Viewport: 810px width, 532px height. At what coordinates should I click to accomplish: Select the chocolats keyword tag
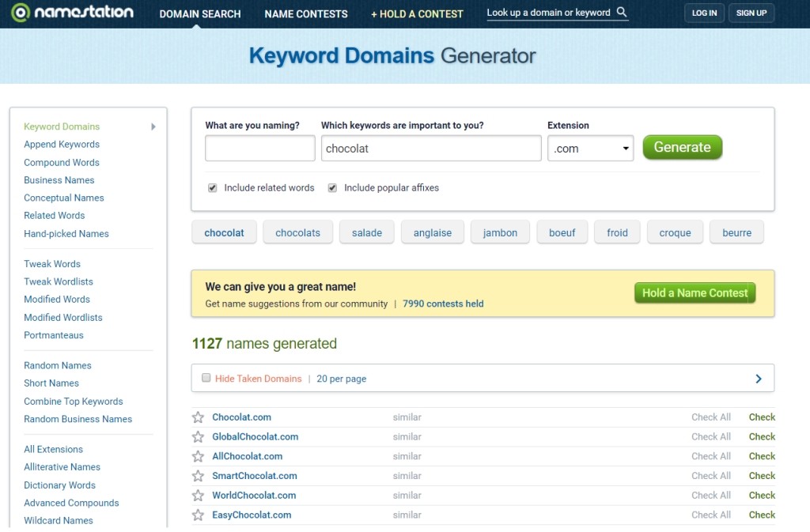click(297, 232)
